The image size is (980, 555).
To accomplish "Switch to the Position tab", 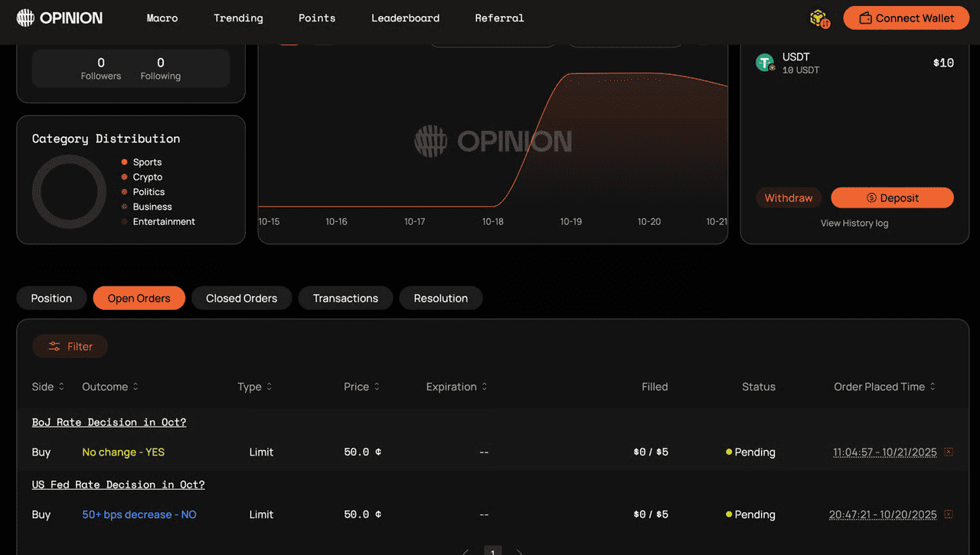I will [x=51, y=298].
